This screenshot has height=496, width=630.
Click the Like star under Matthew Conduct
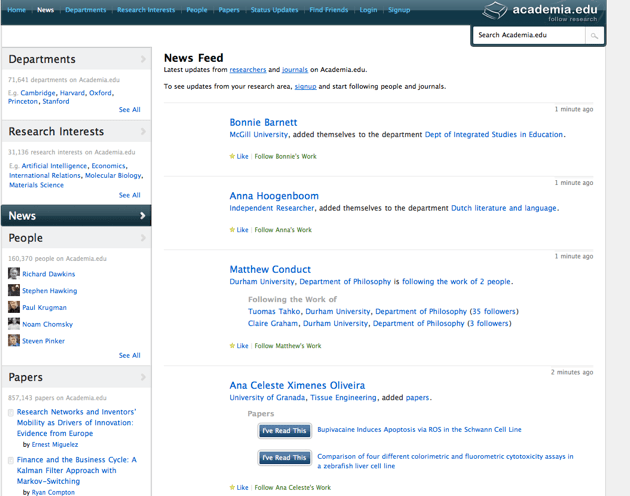[232, 346]
